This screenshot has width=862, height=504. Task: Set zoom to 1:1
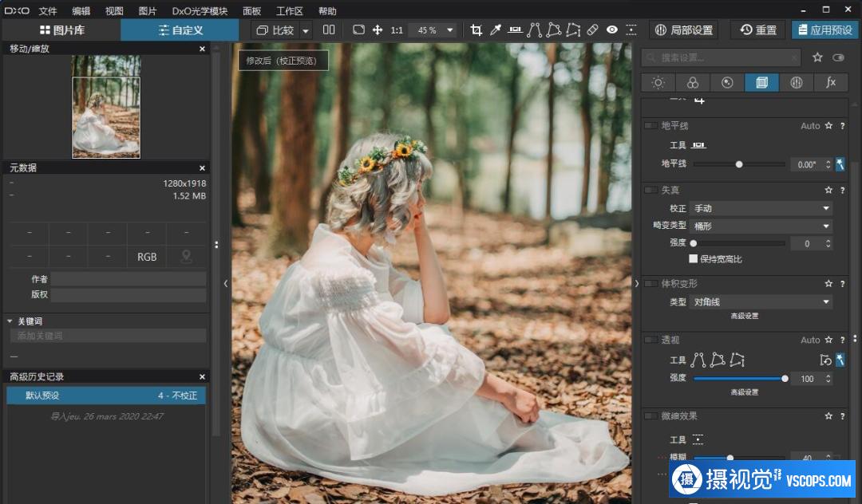click(x=397, y=30)
